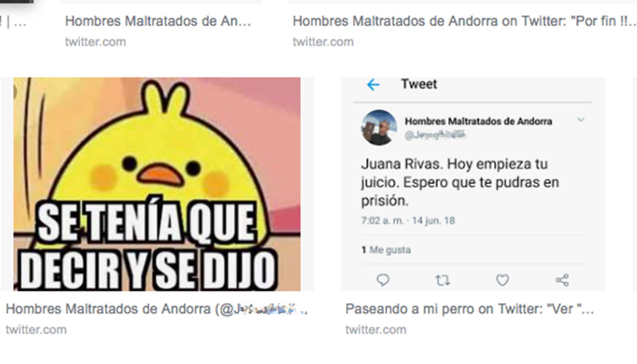Click '1 Me gusta' likes count
The width and height of the screenshot is (637, 364).
[x=386, y=250]
